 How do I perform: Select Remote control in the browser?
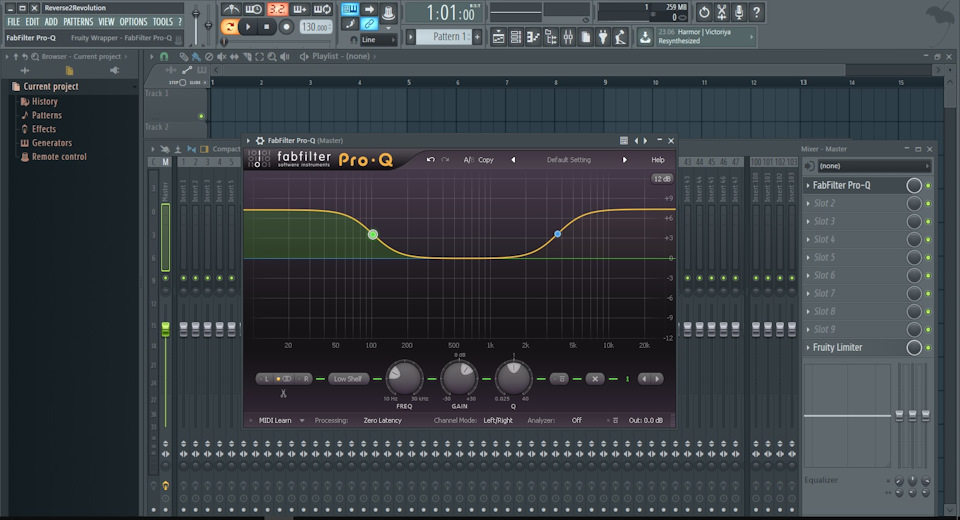(59, 157)
